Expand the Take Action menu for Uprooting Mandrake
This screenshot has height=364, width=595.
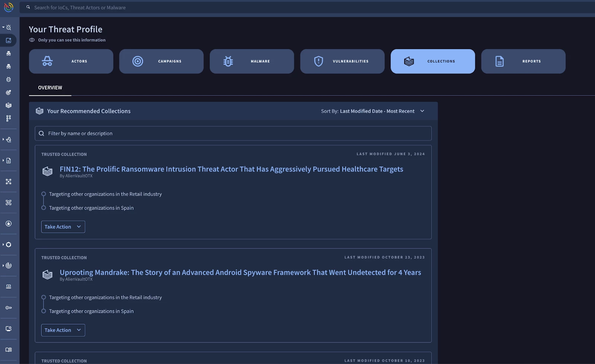coord(63,330)
